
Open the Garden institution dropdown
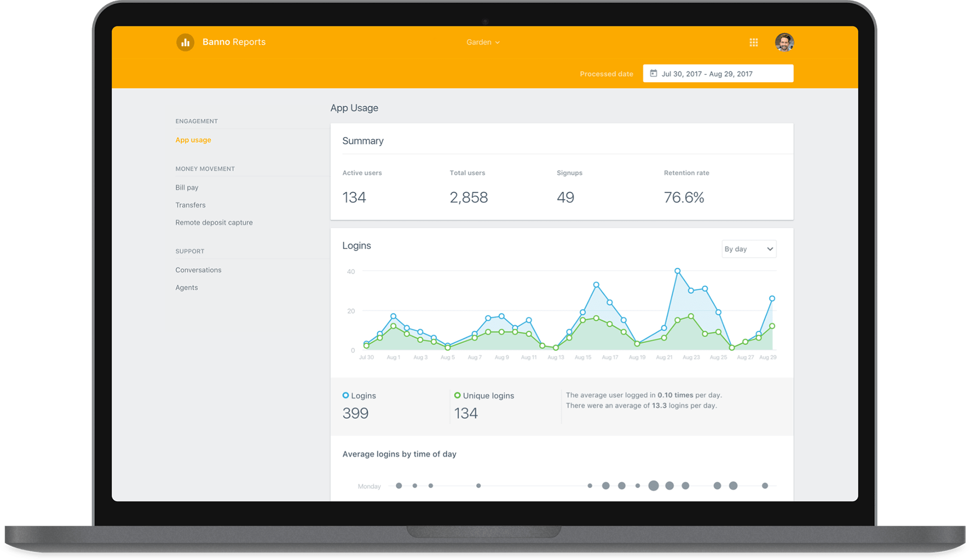coord(482,42)
